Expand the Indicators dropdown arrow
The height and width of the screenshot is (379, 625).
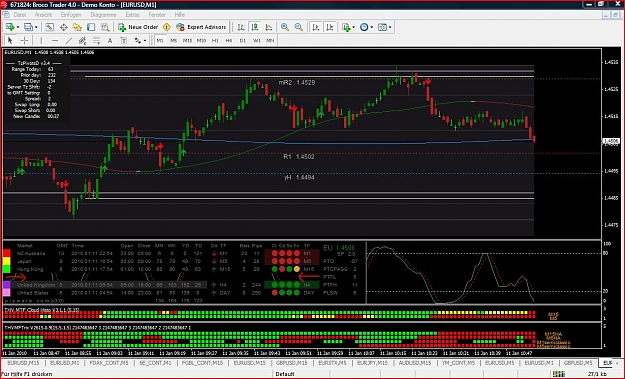354,27
